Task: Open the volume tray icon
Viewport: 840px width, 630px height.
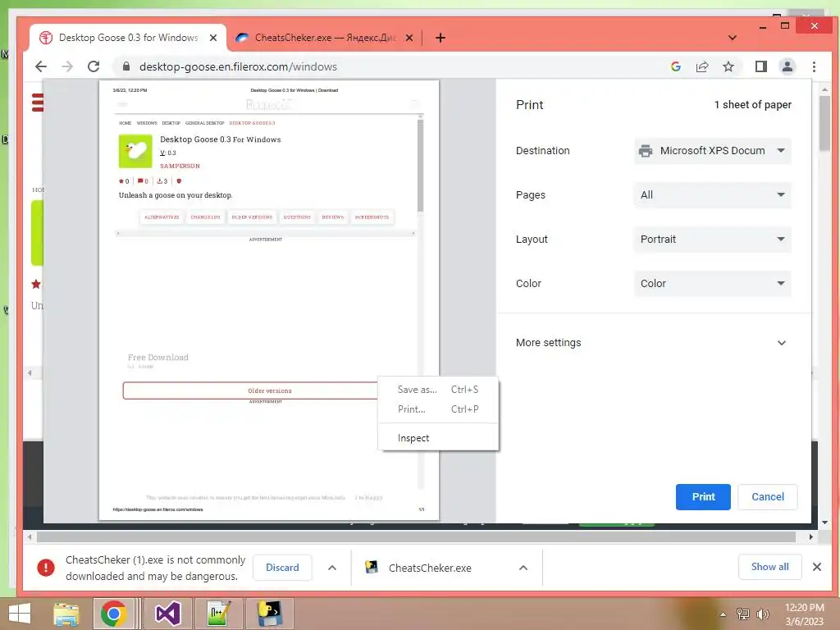Action: pos(762,614)
